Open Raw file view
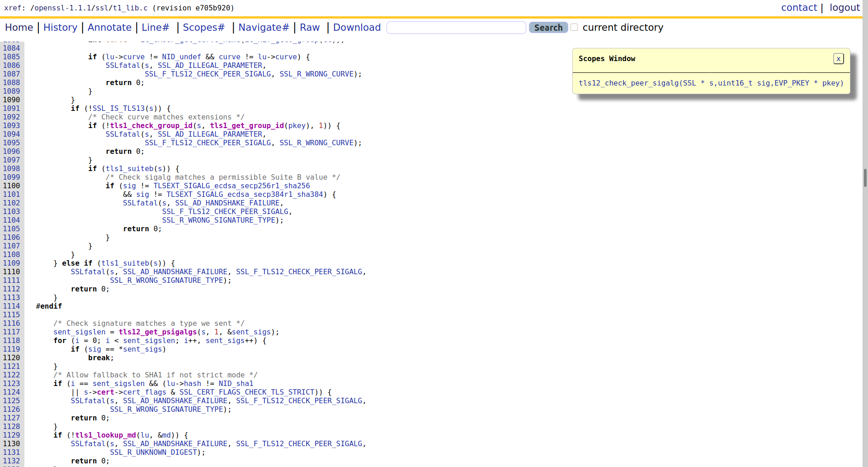 coord(310,28)
